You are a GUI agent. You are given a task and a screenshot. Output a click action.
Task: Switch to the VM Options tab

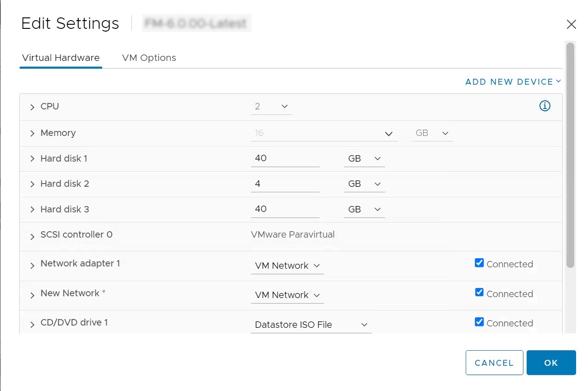148,58
